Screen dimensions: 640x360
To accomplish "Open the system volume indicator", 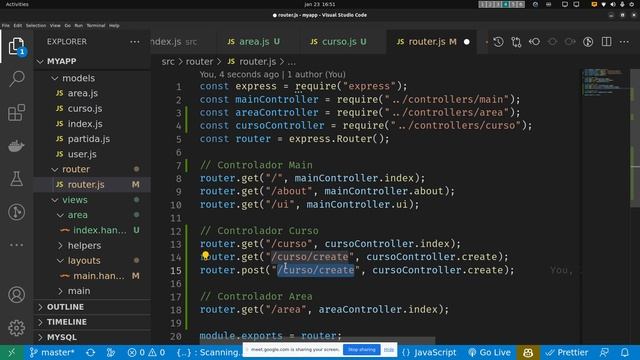I will pos(613,4).
